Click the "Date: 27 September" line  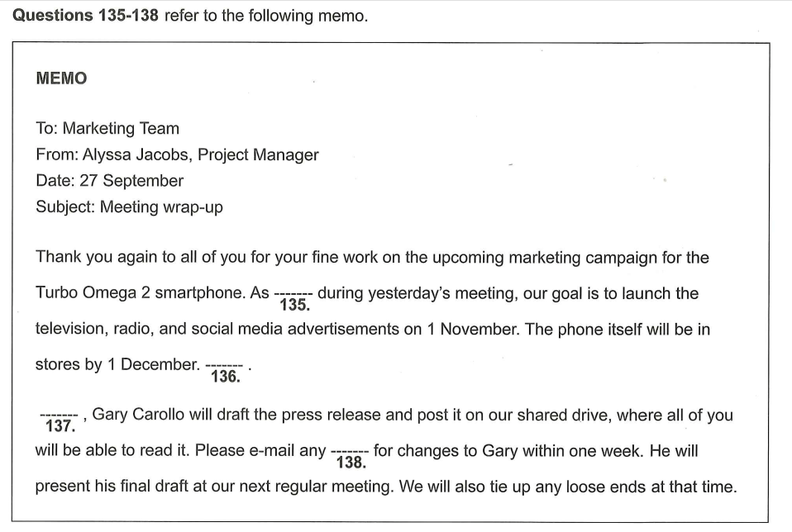109,180
